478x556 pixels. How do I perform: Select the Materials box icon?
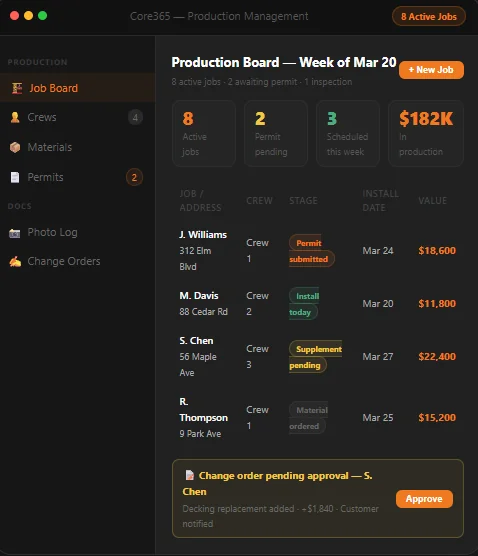15,147
